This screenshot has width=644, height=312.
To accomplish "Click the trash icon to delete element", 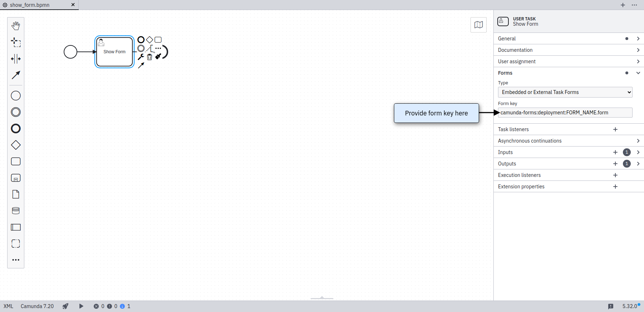I will [x=150, y=57].
